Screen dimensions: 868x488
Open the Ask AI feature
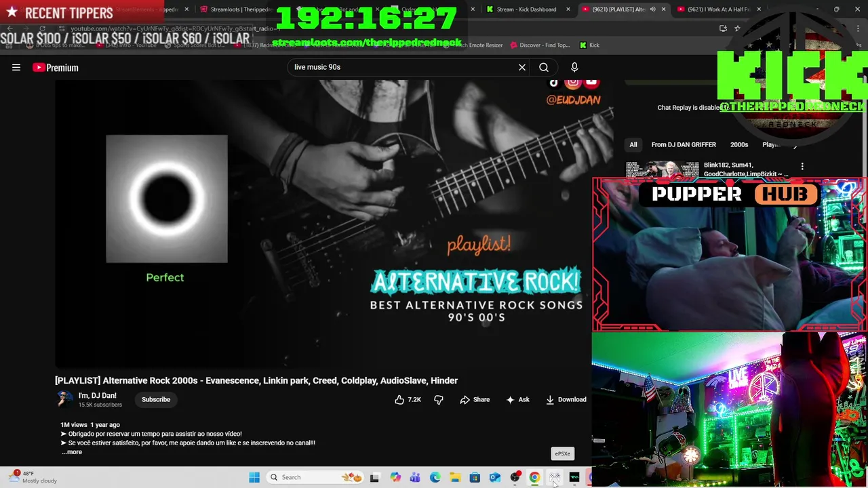point(517,400)
